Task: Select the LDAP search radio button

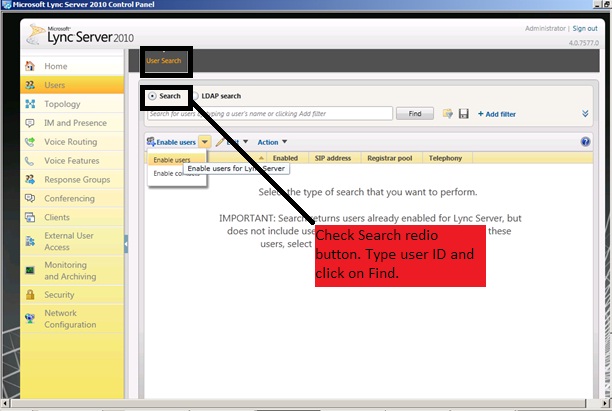Action: [196, 96]
